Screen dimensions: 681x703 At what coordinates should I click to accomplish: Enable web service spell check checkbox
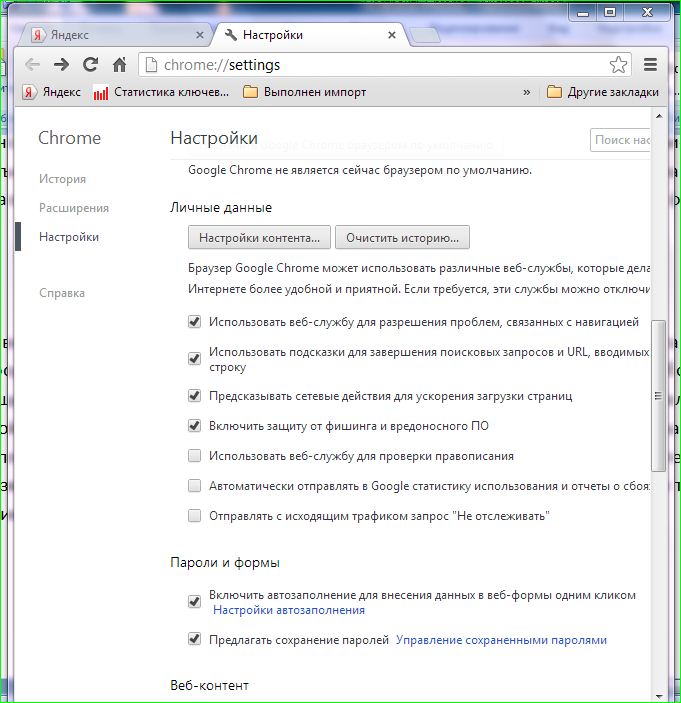(194, 456)
